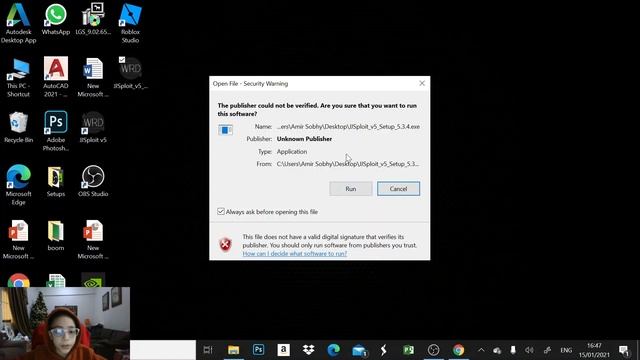
Task: Select the This PC - Shortcut icon
Action: point(18,78)
